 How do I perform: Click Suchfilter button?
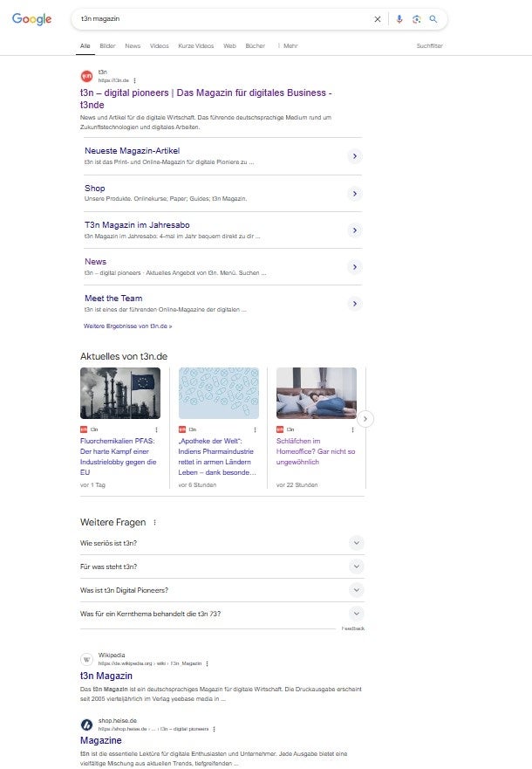click(429, 45)
